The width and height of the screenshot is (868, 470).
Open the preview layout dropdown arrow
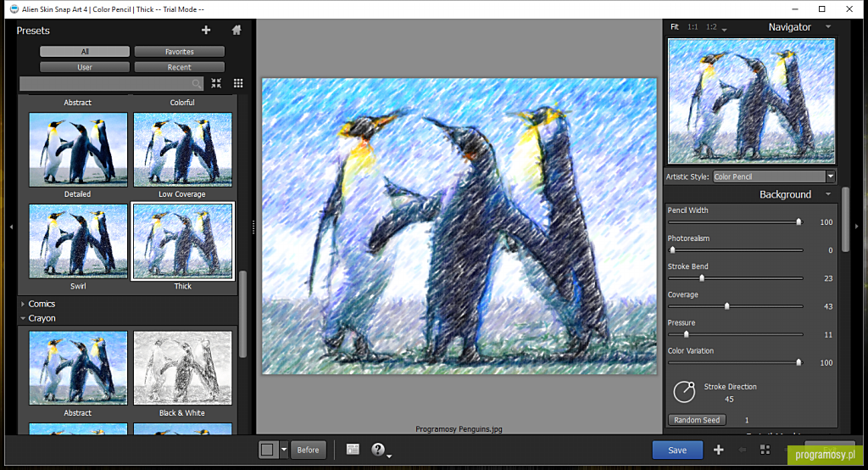(283, 450)
